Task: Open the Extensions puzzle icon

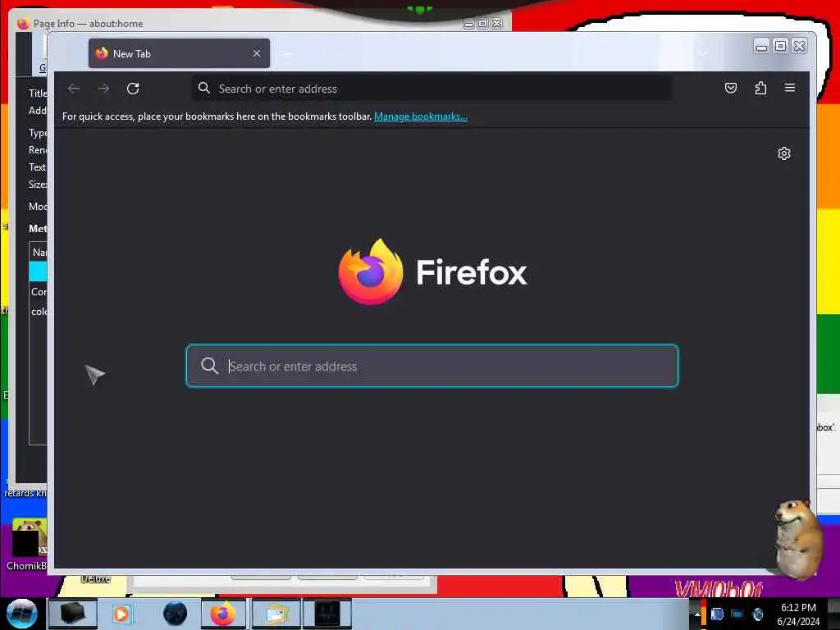Action: (x=760, y=88)
